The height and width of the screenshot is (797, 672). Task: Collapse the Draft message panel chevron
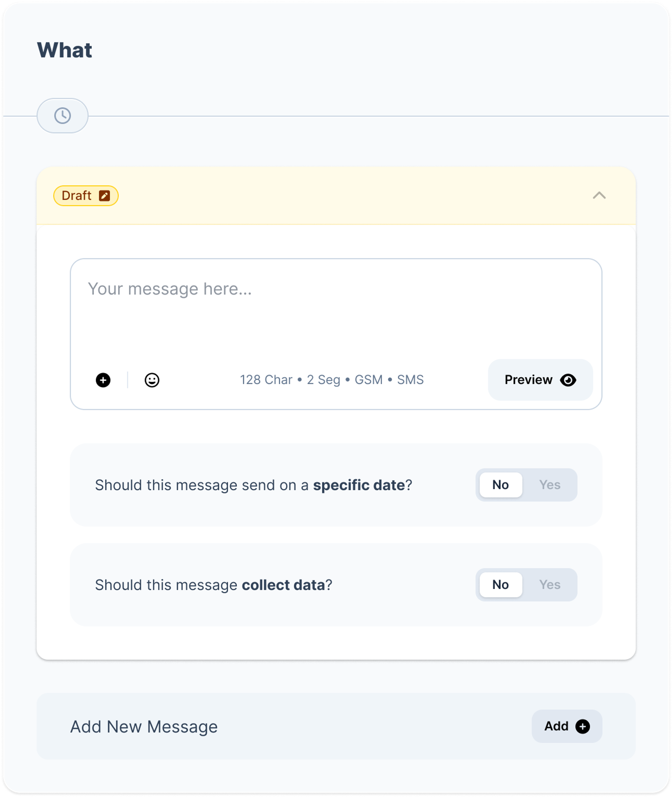[599, 196]
